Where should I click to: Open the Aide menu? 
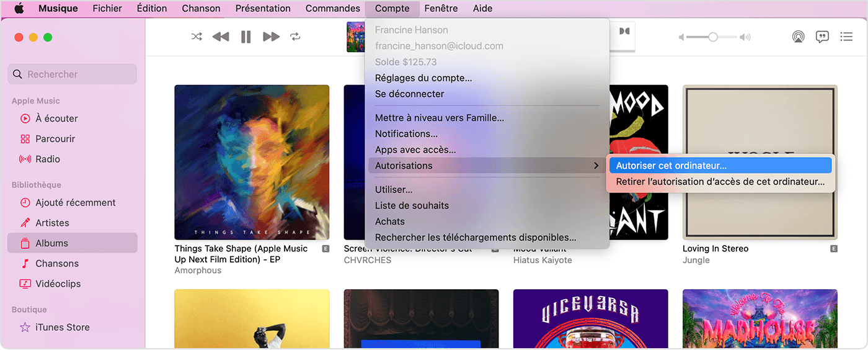point(482,8)
